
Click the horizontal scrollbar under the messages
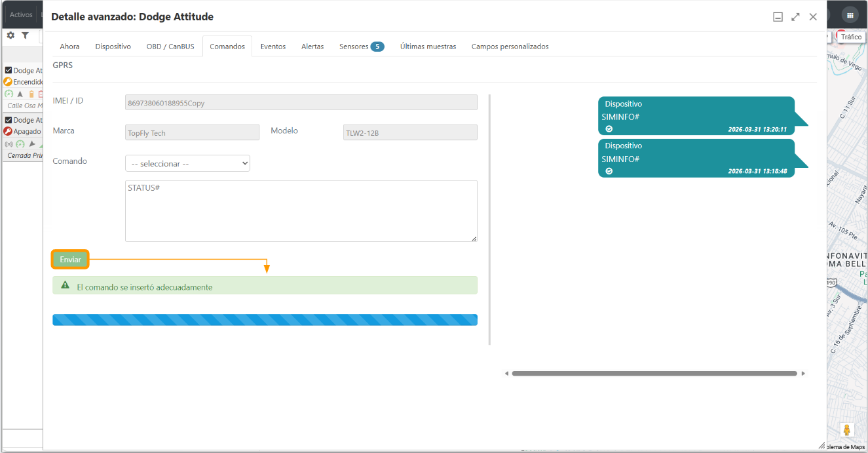654,374
